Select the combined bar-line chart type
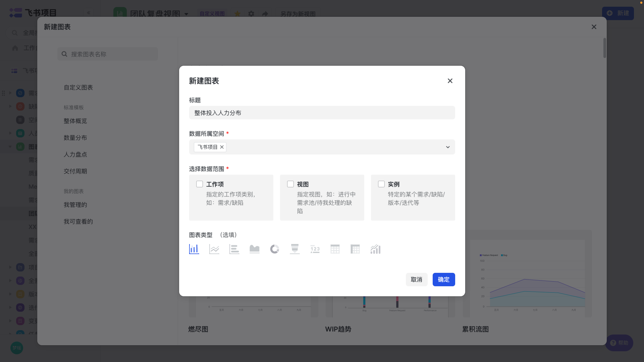Viewport: 644px width, 362px height. click(x=375, y=249)
